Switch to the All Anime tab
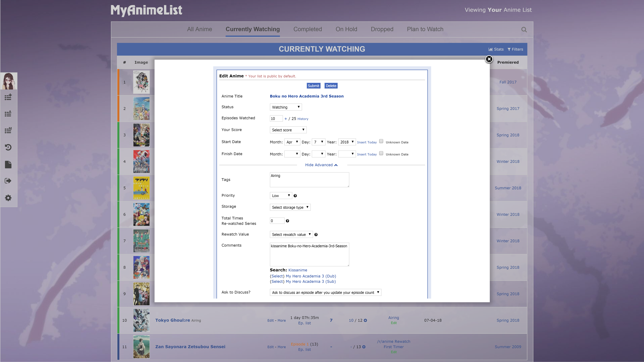The width and height of the screenshot is (644, 362). [199, 29]
